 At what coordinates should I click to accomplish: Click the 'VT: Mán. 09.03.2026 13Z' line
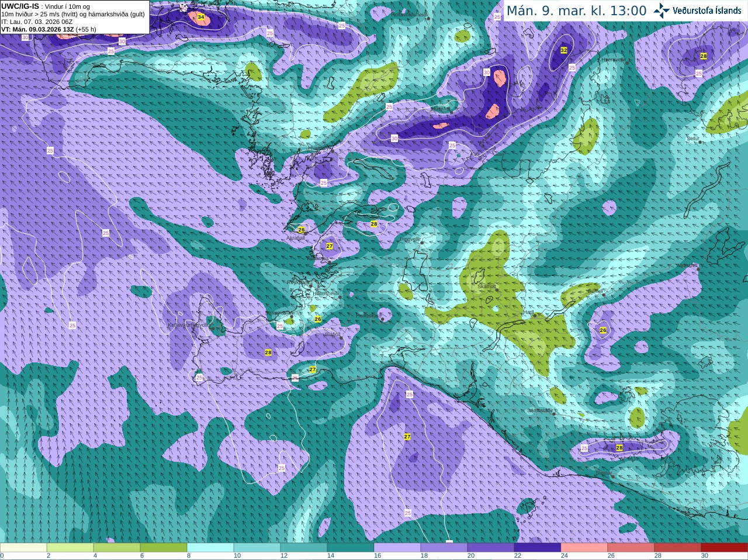37,29
